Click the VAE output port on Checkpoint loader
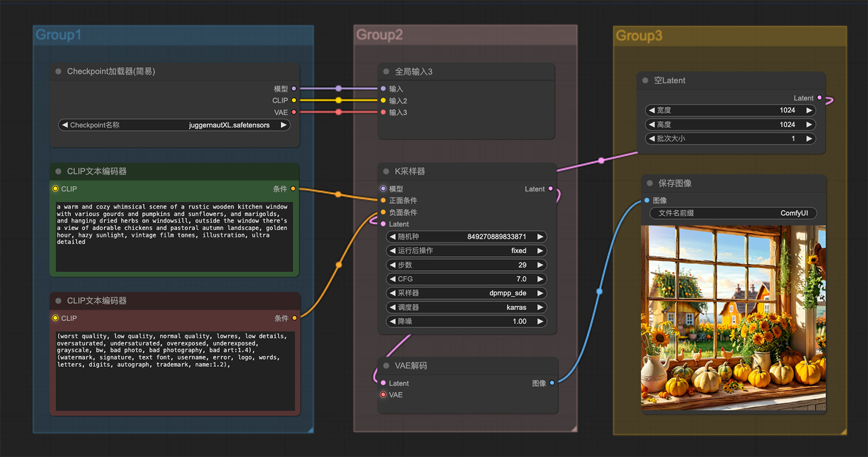The height and width of the screenshot is (457, 868). [294, 112]
